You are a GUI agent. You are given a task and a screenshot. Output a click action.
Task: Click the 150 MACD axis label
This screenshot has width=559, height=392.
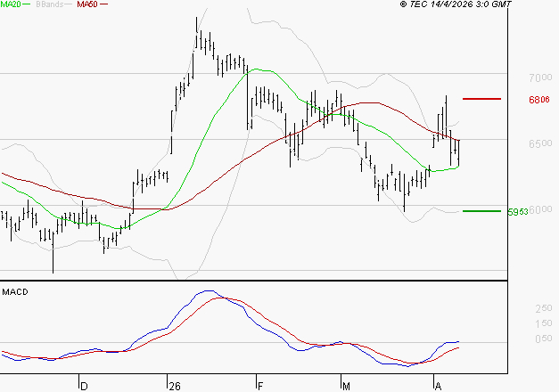(544, 323)
